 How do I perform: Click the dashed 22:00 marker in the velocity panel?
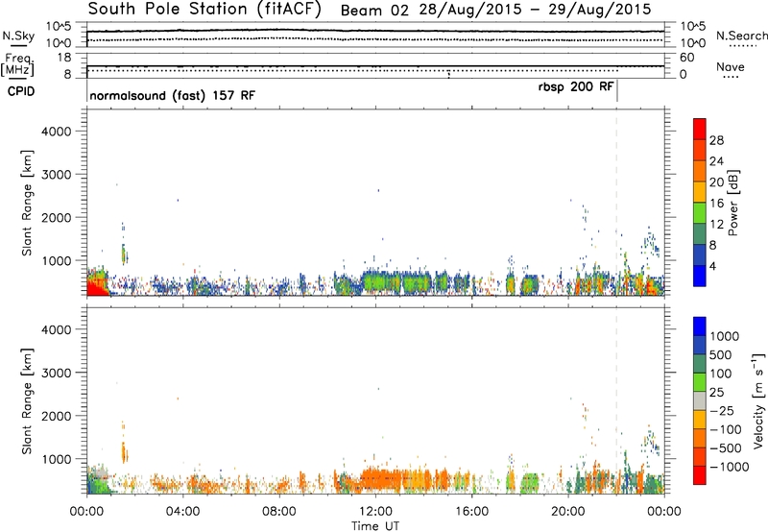pos(616,400)
